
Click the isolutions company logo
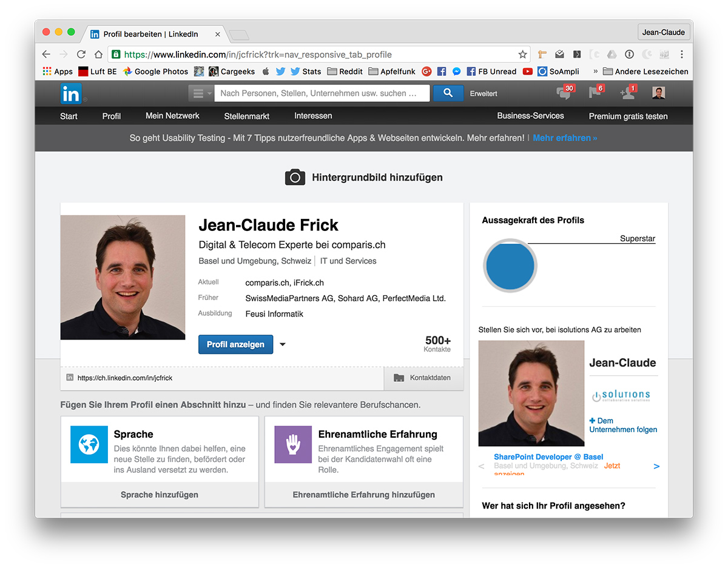[621, 396]
